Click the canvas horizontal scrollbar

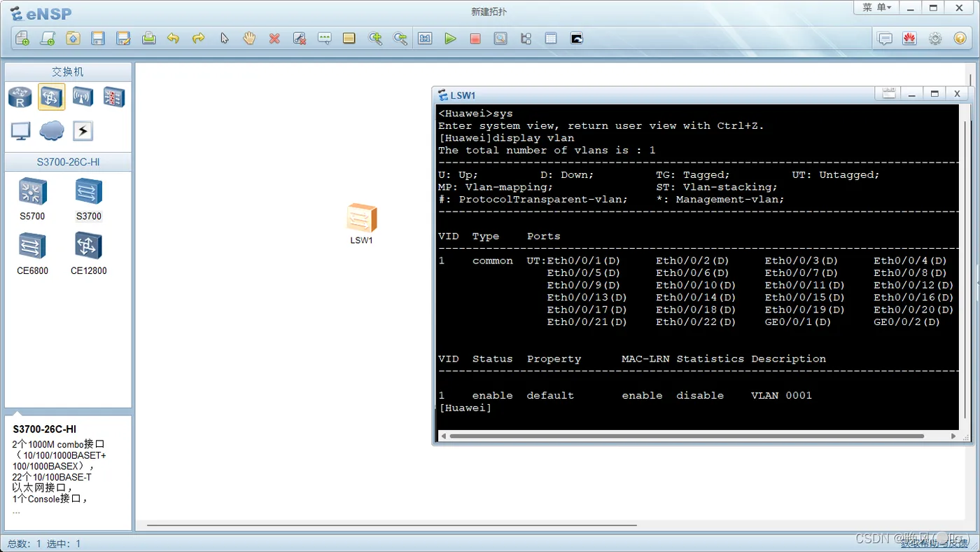tap(391, 525)
